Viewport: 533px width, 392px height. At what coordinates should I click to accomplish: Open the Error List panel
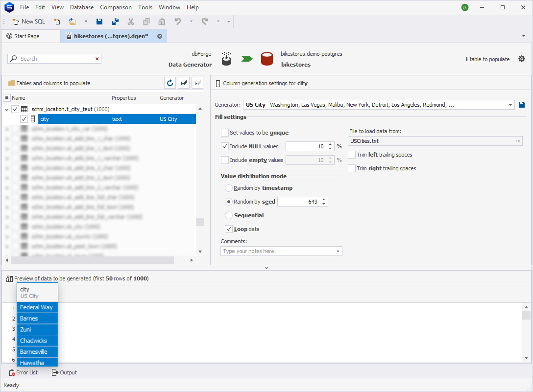[x=24, y=372]
